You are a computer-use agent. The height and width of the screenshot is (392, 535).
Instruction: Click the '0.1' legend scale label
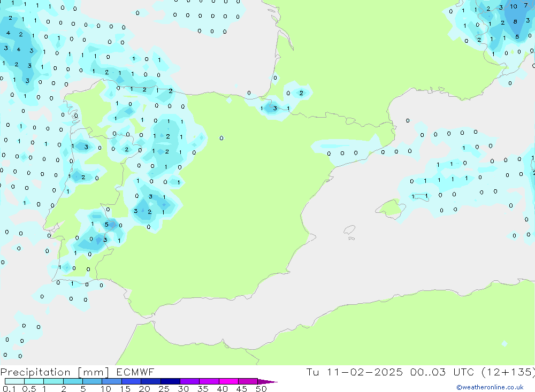coord(9,389)
